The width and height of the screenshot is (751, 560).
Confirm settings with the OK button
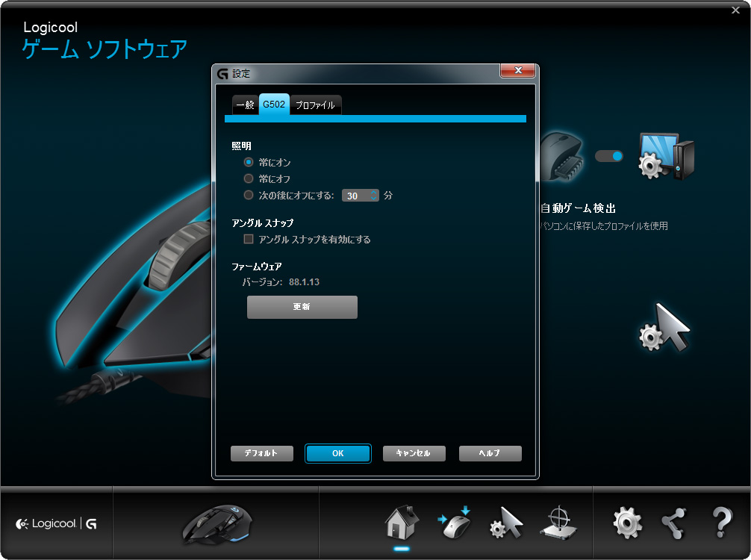[337, 453]
